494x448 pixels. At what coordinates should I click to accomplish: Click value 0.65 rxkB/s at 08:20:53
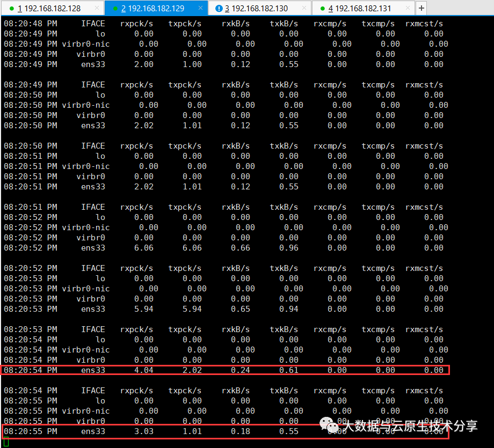pyautogui.click(x=241, y=309)
